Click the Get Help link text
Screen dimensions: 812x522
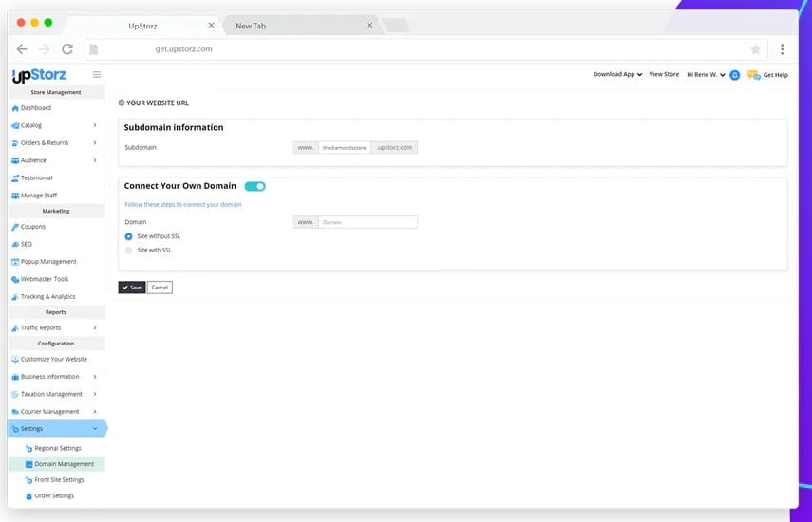[x=775, y=75]
